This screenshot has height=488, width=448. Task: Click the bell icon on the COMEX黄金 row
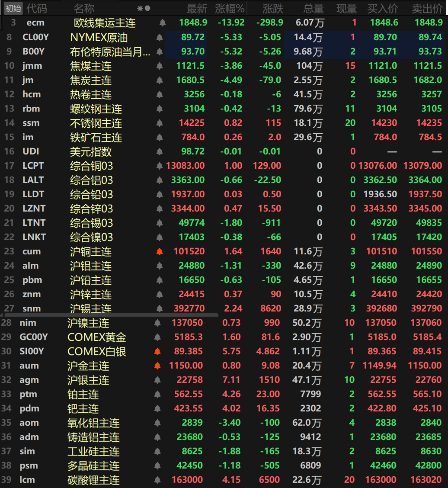pos(157,337)
